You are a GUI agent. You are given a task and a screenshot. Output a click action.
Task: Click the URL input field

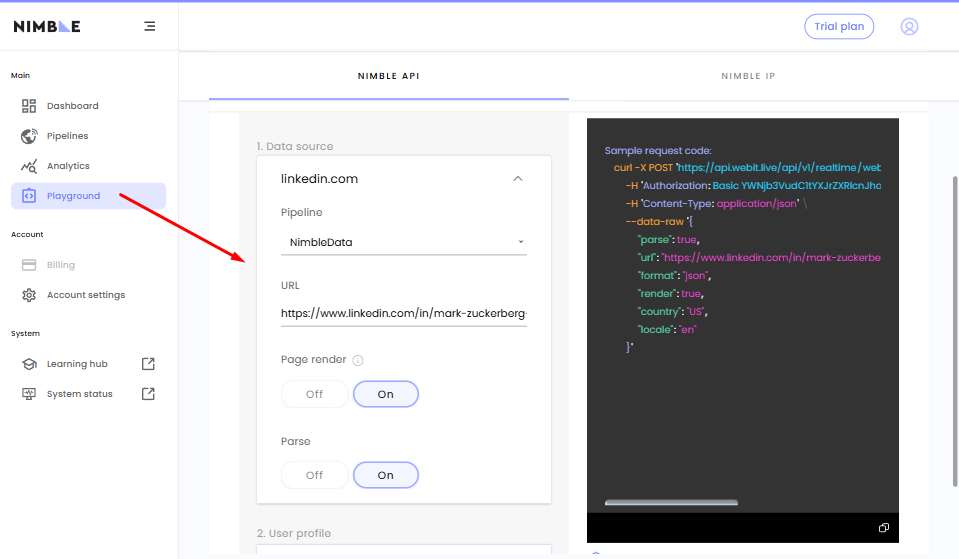click(404, 313)
